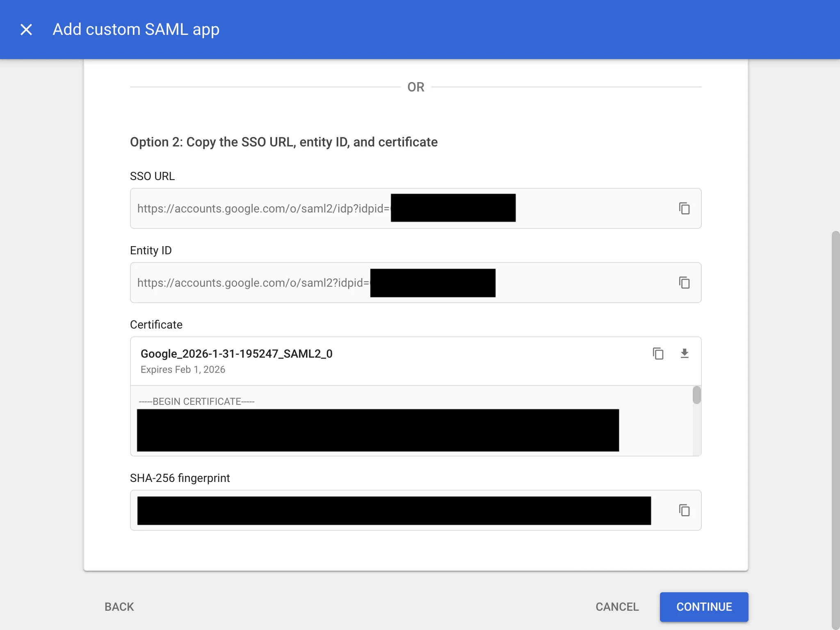The image size is (840, 630).
Task: Click the Expires Feb 1, 2026 text
Action: click(183, 370)
